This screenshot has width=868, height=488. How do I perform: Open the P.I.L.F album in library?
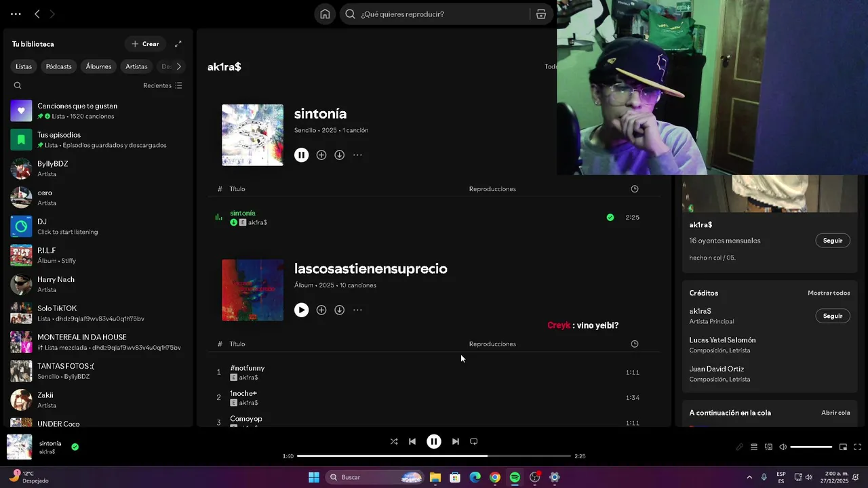pos(98,256)
